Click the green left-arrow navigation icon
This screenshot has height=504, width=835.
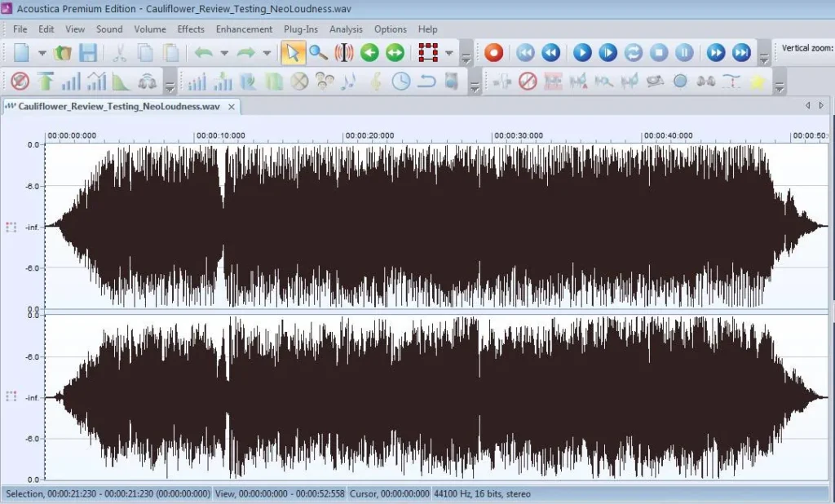click(369, 53)
